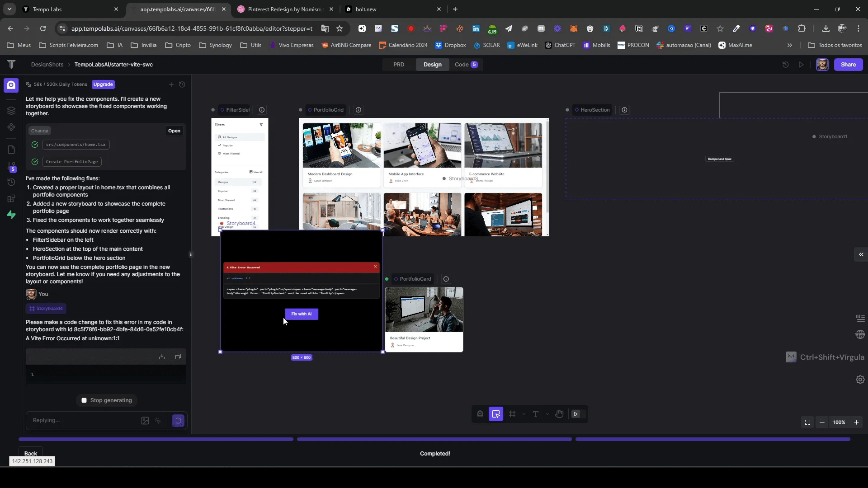Image resolution: width=868 pixels, height=488 pixels.
Task: Open the Supabase lightning icon in sidebar
Action: click(x=11, y=215)
